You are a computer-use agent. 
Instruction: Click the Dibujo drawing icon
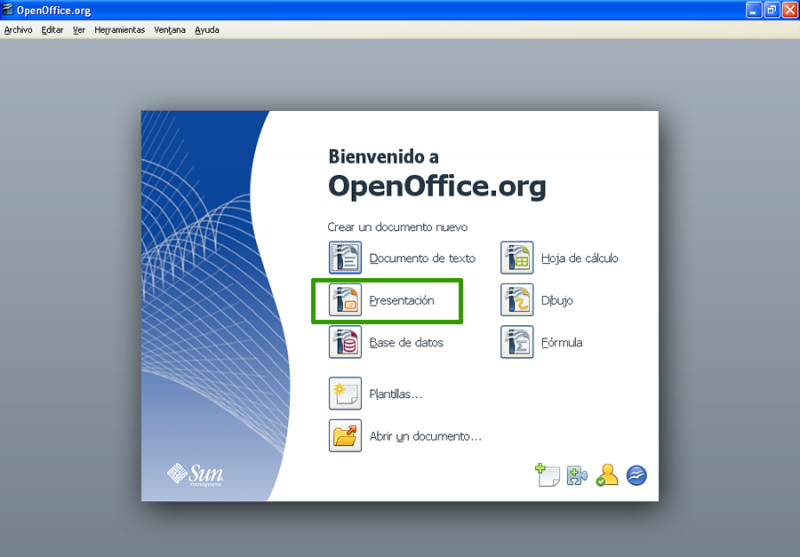click(517, 300)
